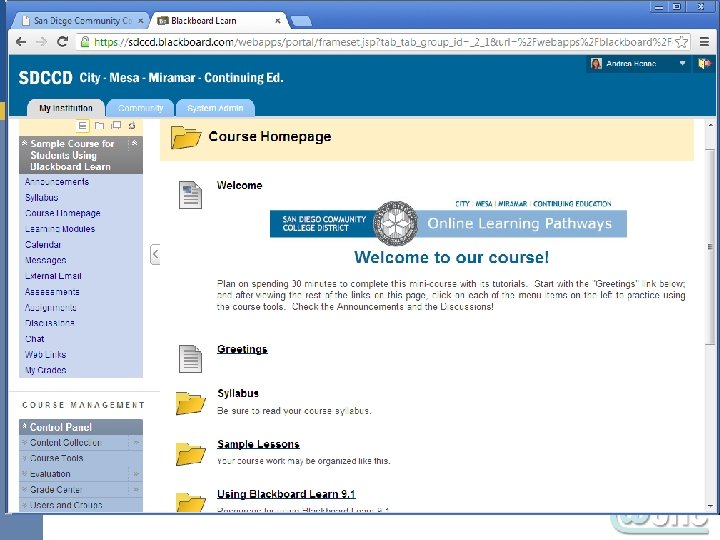
Task: Click the logout icon in header
Action: pos(704,63)
